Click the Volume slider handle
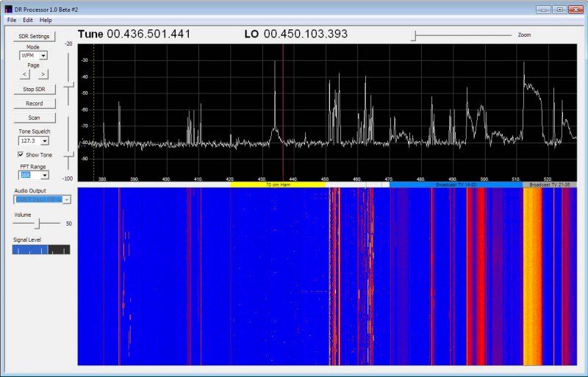 coord(37,224)
